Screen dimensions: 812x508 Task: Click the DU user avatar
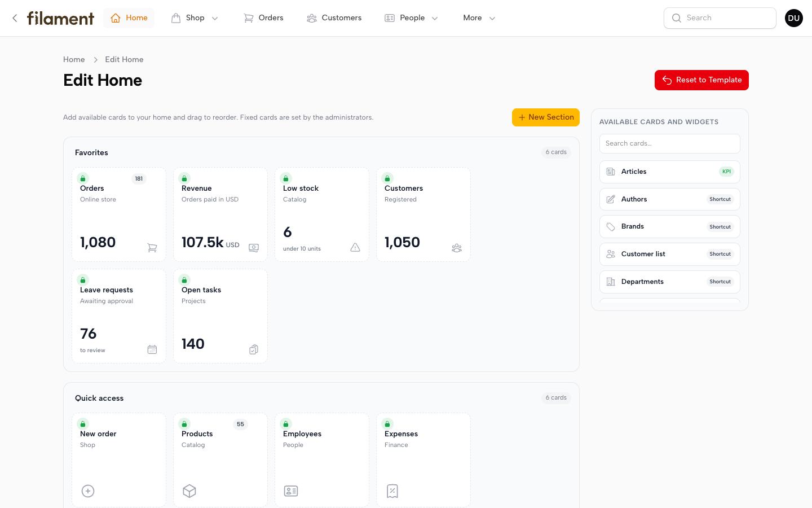point(794,18)
